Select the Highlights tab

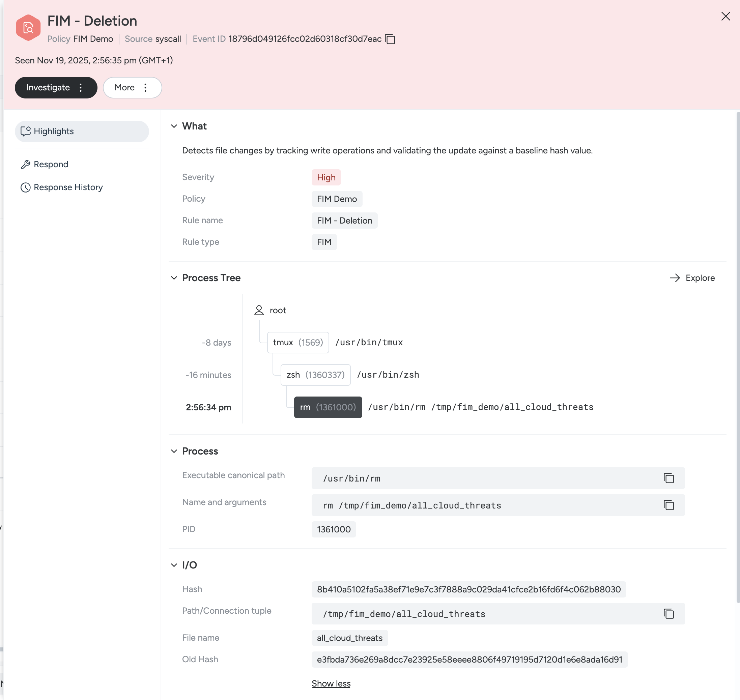click(53, 132)
